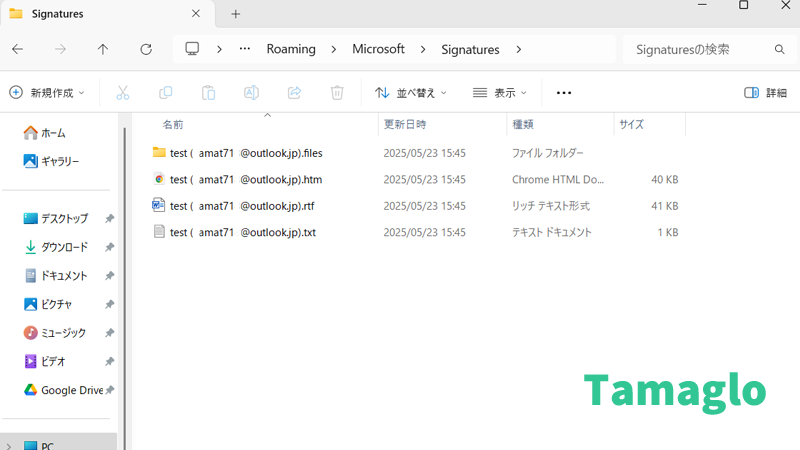The height and width of the screenshot is (450, 800).
Task: Select the test .htm Chrome HTML file
Action: [246, 180]
